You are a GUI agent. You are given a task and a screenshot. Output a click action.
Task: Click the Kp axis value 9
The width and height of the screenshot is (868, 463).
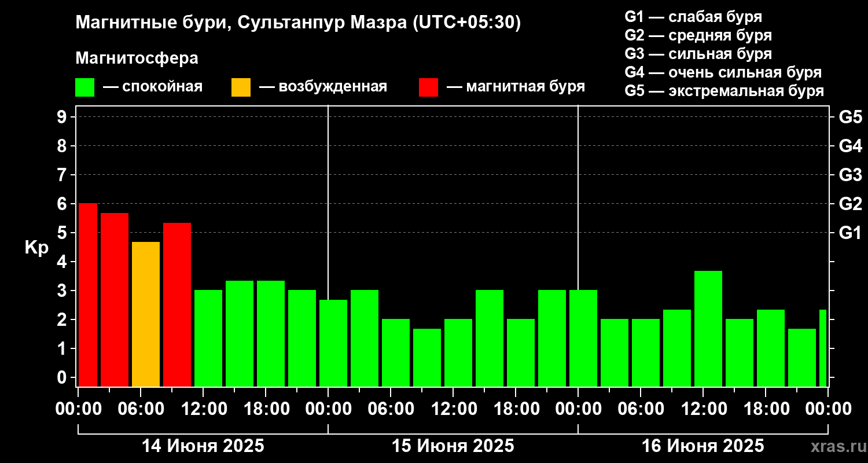click(62, 117)
